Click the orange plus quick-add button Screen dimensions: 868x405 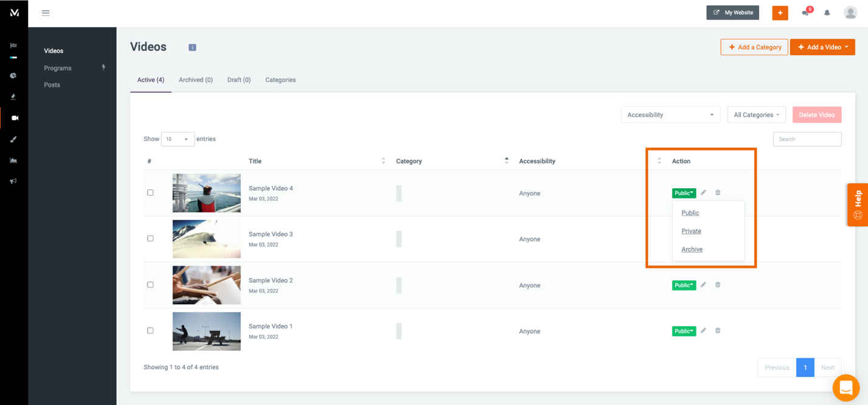(780, 12)
